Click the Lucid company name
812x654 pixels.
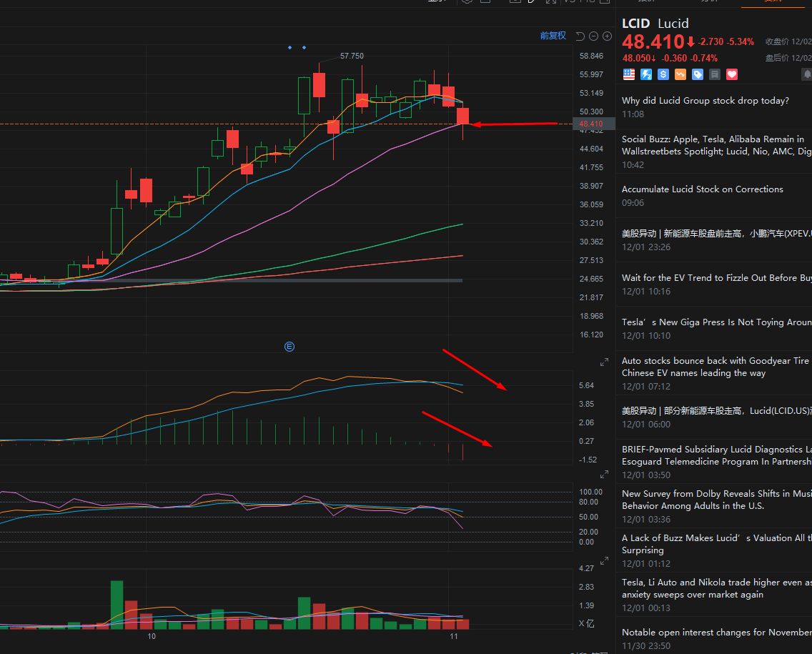tap(673, 24)
